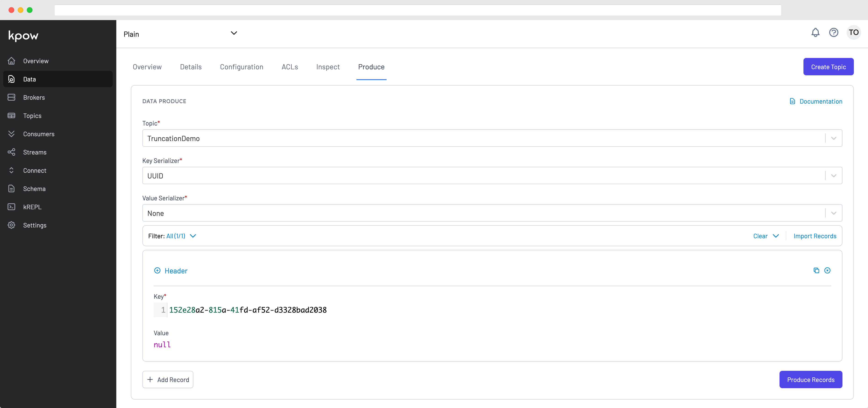Image resolution: width=868 pixels, height=408 pixels.
Task: Duplicate the record with copy icon
Action: pos(816,270)
